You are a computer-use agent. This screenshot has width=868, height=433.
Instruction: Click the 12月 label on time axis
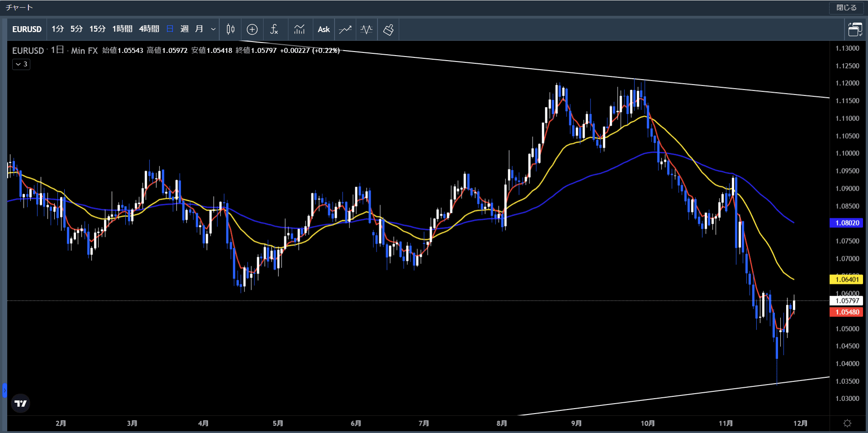click(x=800, y=423)
